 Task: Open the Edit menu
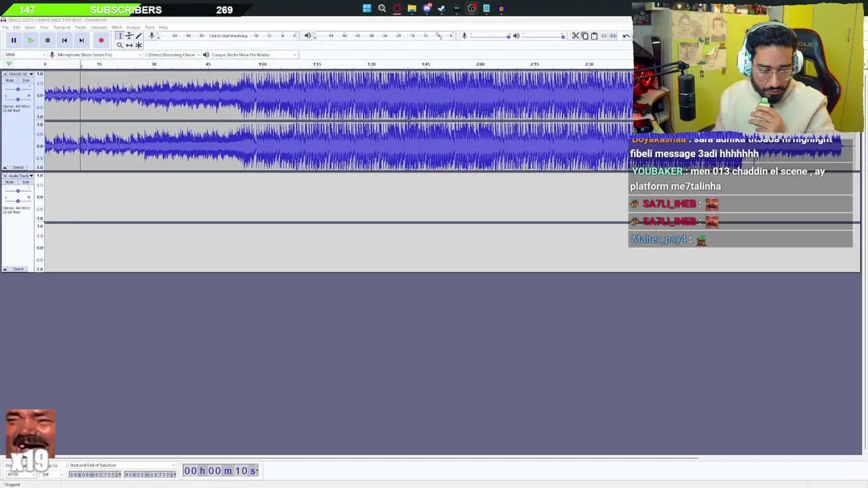[16, 27]
